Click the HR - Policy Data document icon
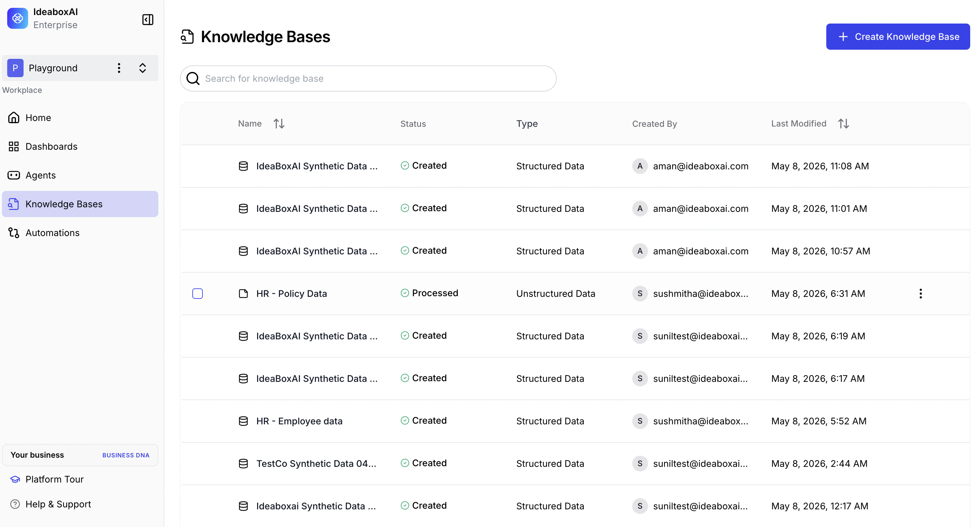The image size is (980, 527). point(243,294)
